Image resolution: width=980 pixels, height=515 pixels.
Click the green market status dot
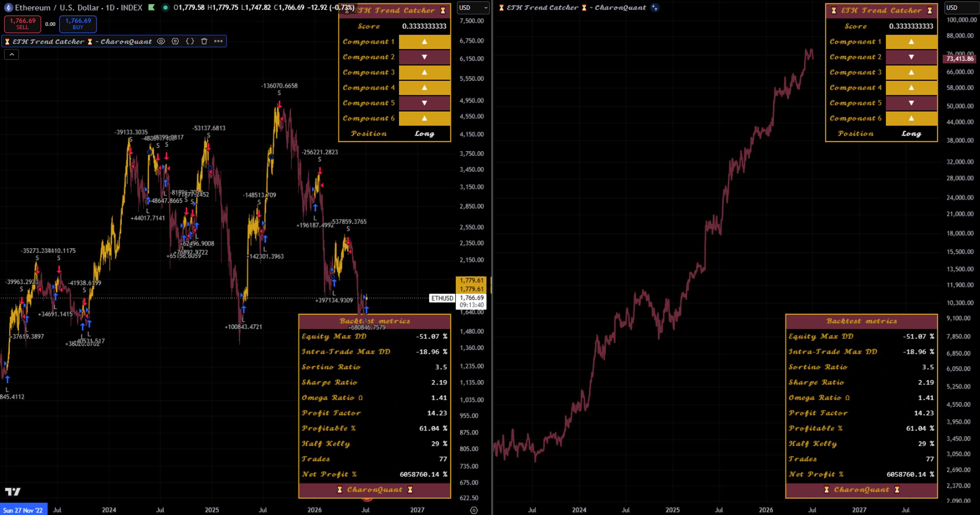click(x=165, y=8)
